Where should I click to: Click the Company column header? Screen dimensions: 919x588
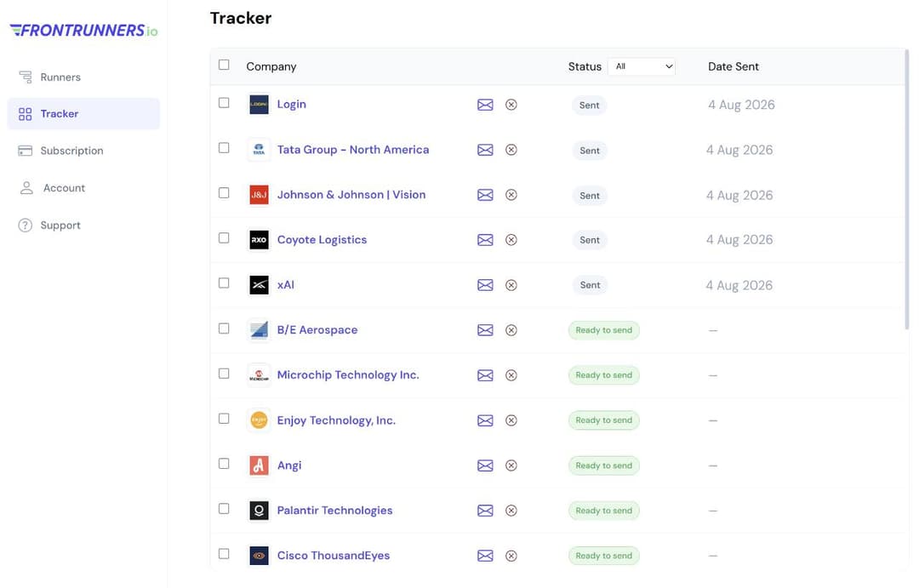click(x=271, y=67)
